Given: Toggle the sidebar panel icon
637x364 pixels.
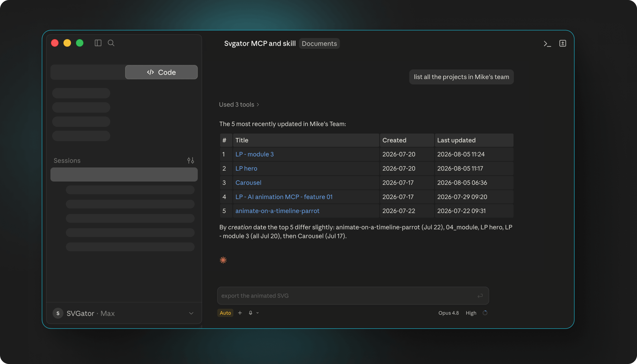Looking at the screenshot, I should [98, 43].
